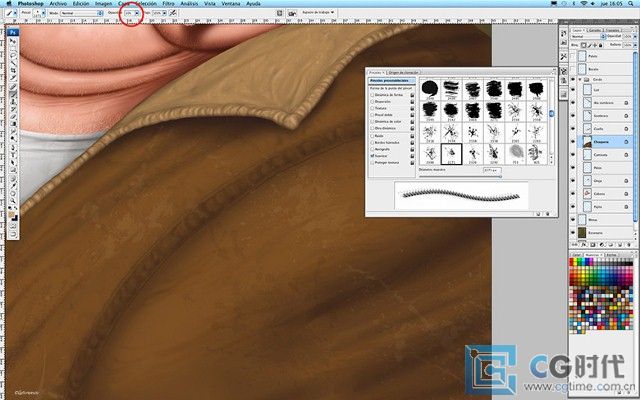Click the Wi-Fi icon in menu bar
This screenshot has width=640, height=400.
coord(583,3)
